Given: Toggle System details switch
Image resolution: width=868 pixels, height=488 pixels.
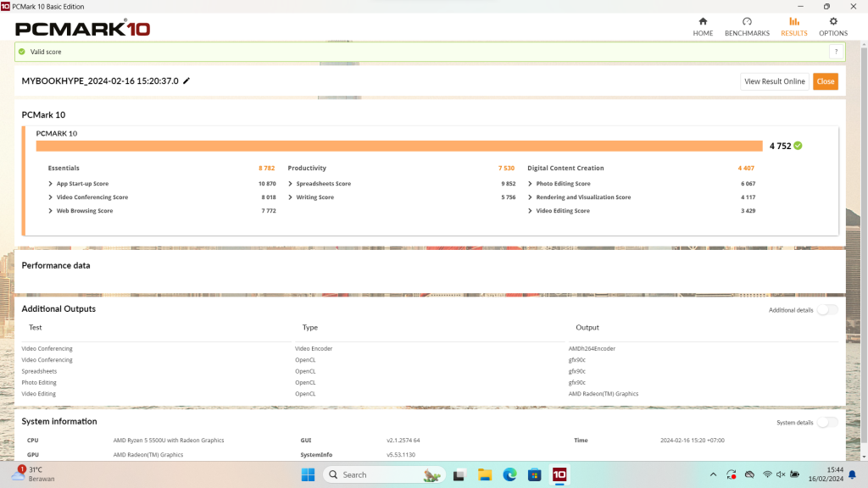Looking at the screenshot, I should [827, 422].
